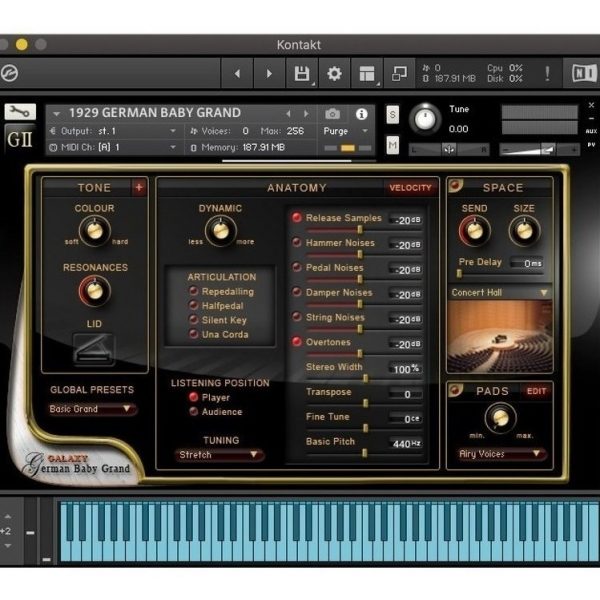Click the SIZE knob

coord(525,231)
